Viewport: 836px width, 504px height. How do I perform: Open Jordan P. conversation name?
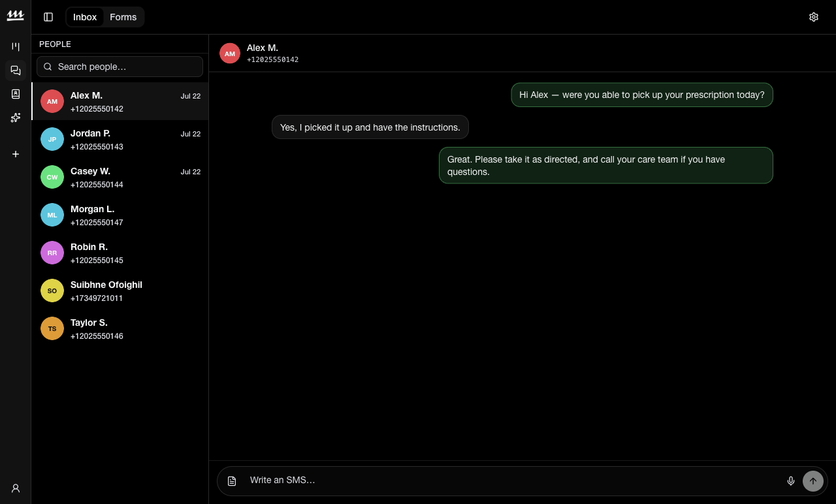90,133
